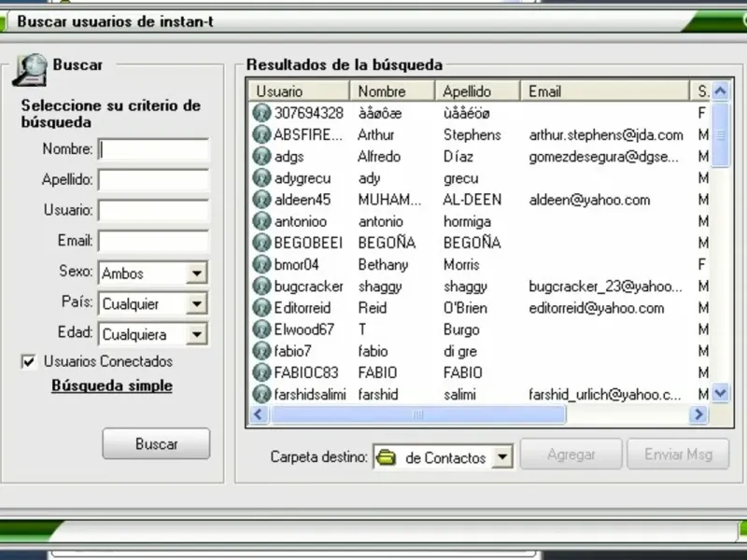This screenshot has height=560, width=747.
Task: Click the horizontal scrollbar thumb
Action: tap(417, 414)
